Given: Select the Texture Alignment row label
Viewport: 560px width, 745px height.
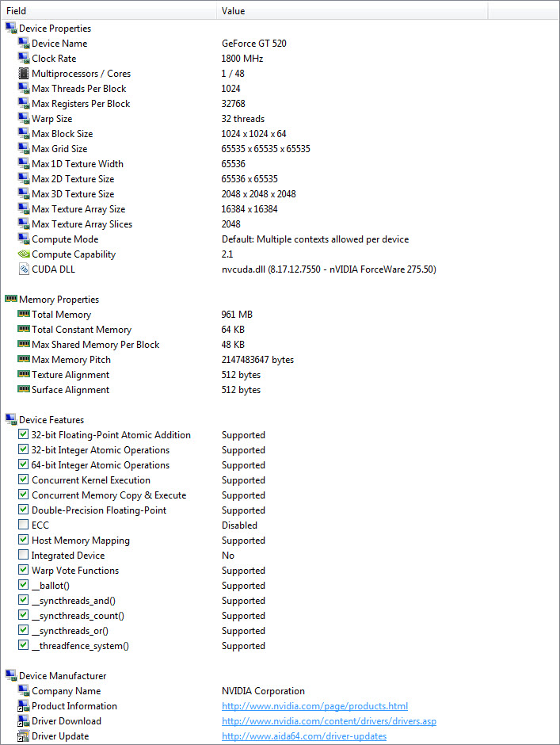Looking at the screenshot, I should [x=70, y=375].
